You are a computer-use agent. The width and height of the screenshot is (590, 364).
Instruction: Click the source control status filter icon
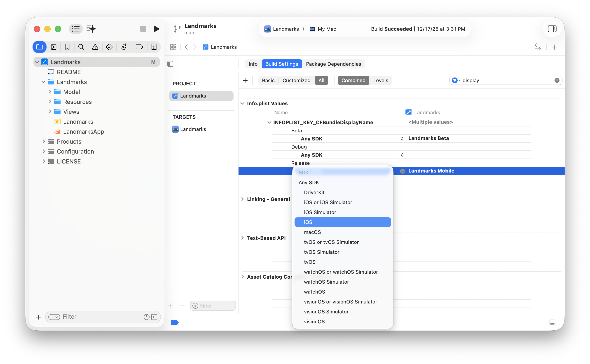(155, 317)
